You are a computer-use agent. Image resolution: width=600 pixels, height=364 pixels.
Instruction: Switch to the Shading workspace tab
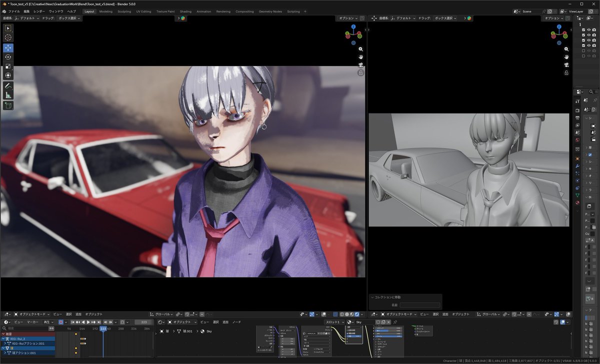(x=185, y=11)
